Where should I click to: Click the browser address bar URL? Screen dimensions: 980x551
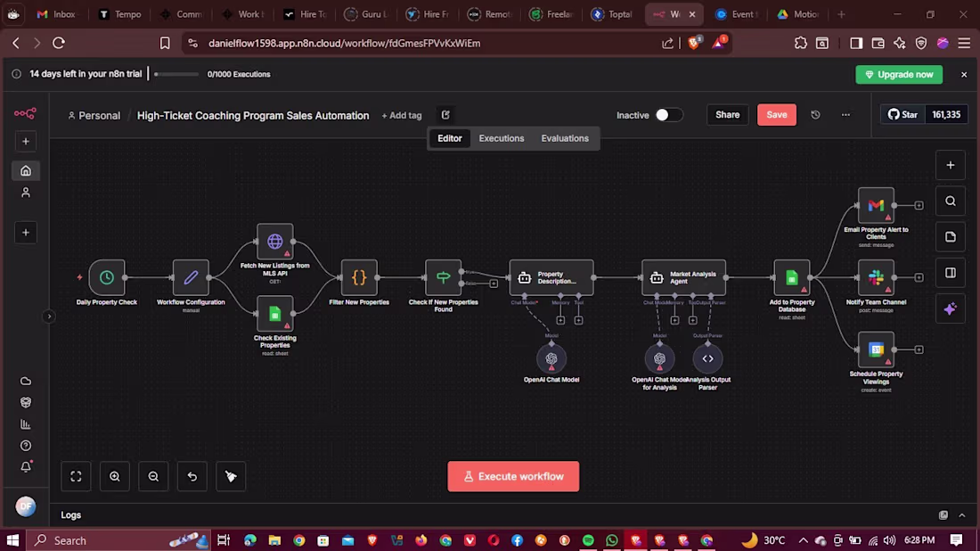point(345,43)
